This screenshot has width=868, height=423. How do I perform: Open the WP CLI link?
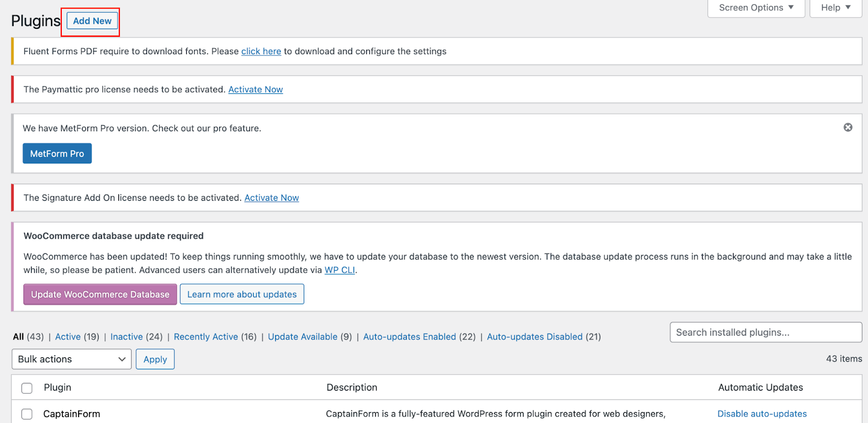340,270
